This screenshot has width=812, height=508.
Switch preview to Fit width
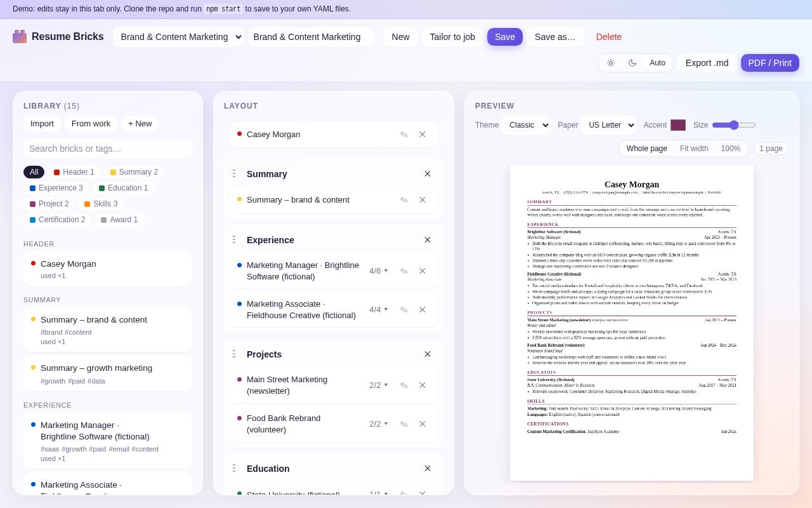point(694,149)
